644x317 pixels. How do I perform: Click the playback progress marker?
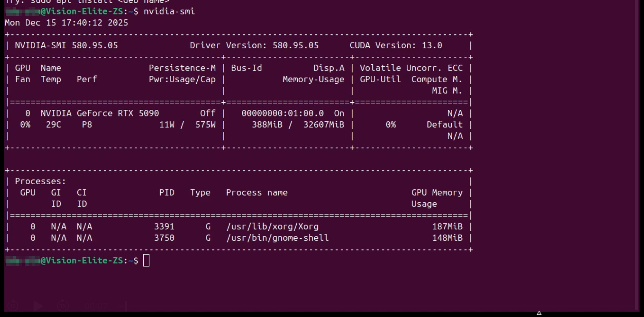(x=126, y=306)
